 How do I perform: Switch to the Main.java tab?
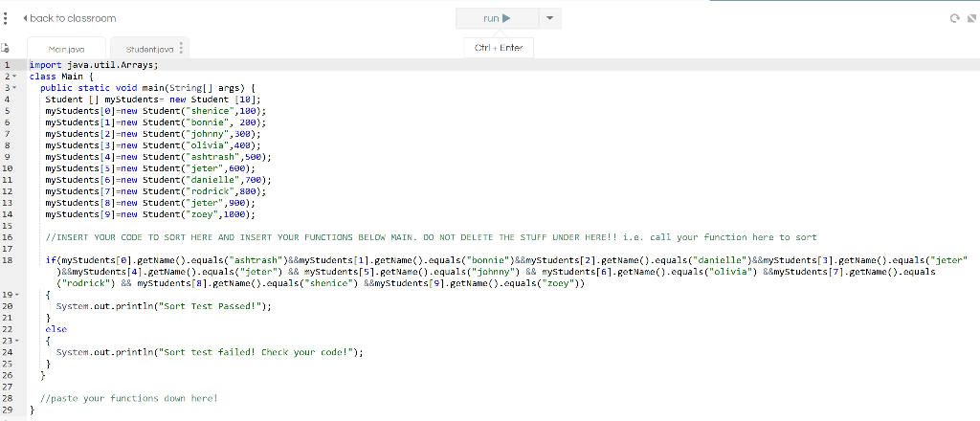(66, 49)
